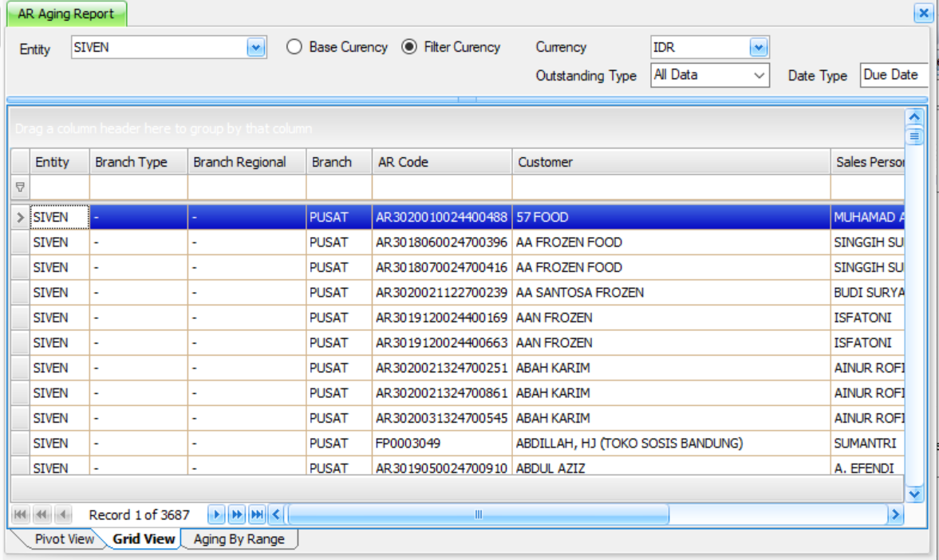Open Outstanding Type All Data dropdown
The image size is (939, 560).
coord(759,76)
